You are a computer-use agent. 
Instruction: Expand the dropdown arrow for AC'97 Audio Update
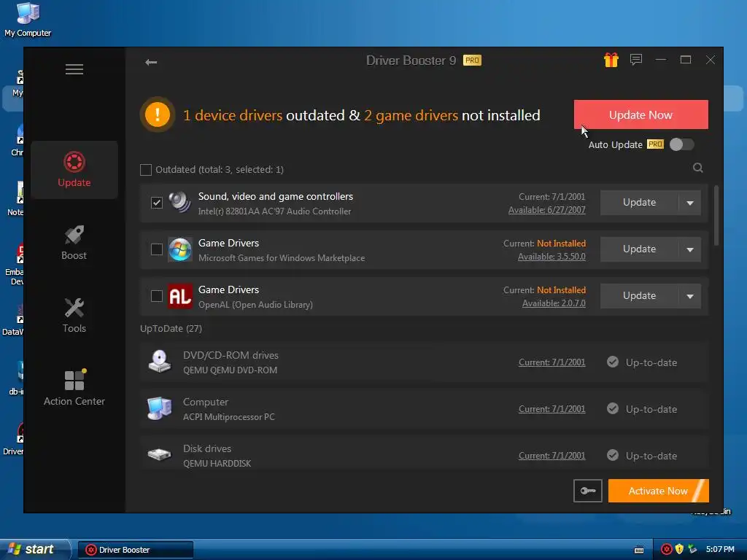690,203
